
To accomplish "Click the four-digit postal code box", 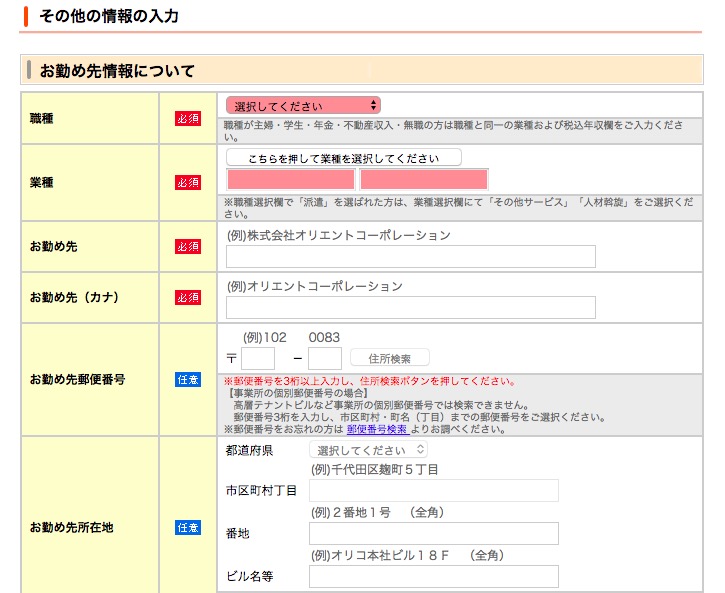I will pos(325,358).
